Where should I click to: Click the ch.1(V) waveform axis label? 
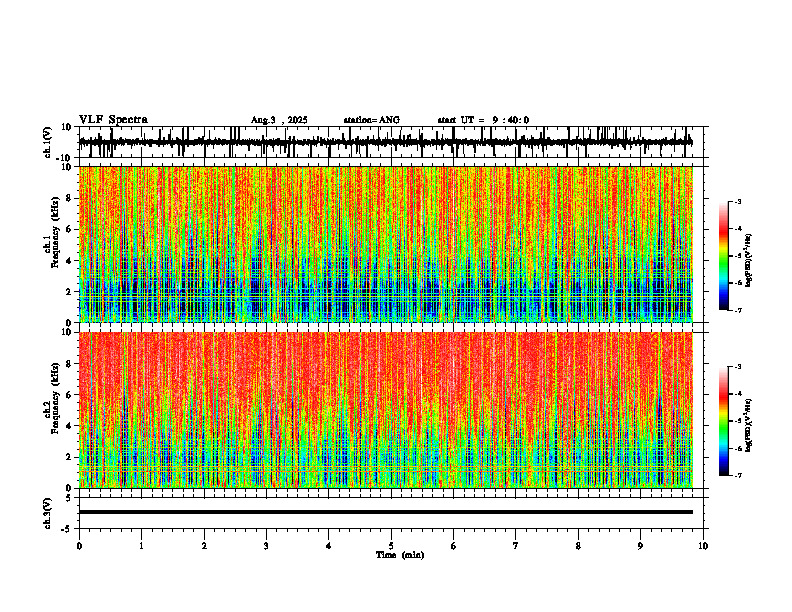[x=48, y=142]
